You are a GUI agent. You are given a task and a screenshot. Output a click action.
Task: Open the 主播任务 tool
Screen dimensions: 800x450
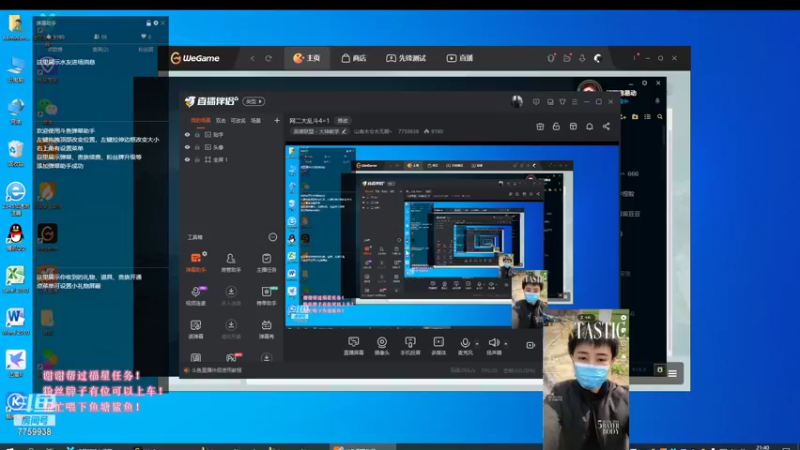coord(266,262)
